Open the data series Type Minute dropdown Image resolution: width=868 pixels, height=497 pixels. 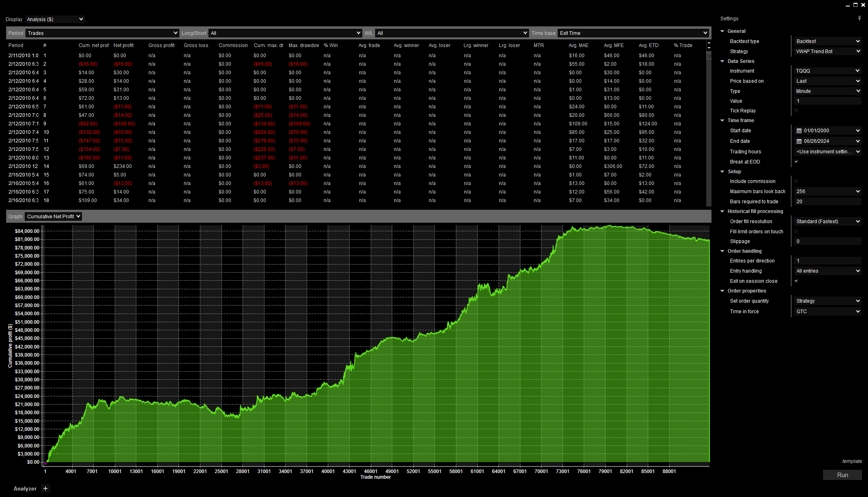click(828, 91)
